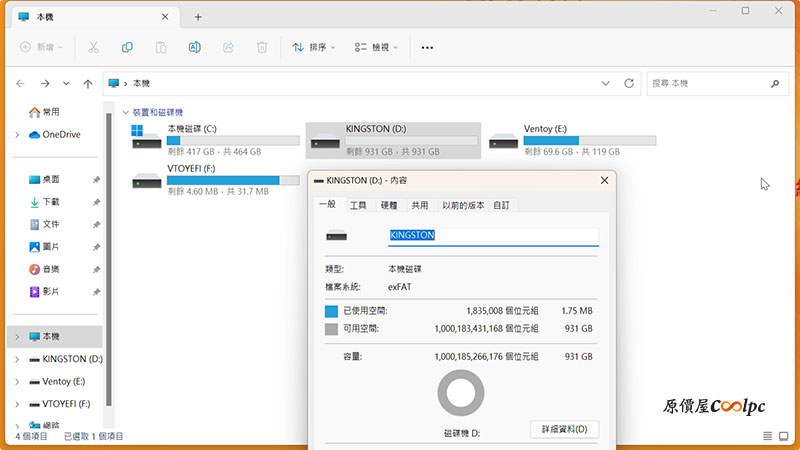Viewport: 800px width, 450px height.
Task: Select Ventoy (E:) in sidebar tree
Action: (57, 382)
